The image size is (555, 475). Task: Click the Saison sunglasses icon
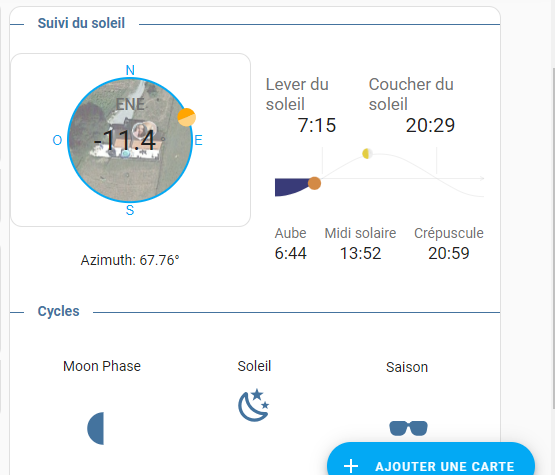pyautogui.click(x=408, y=428)
